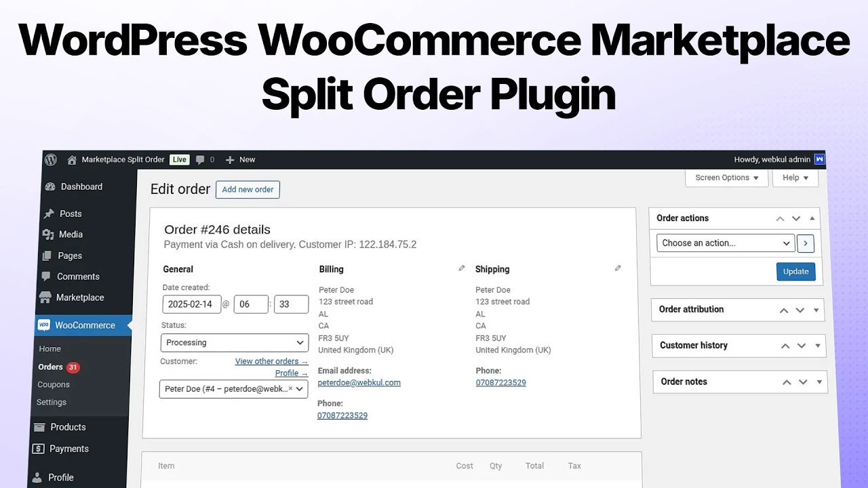The image size is (868, 488).
Task: Click the Comments bubble icon in sidebar
Action: tap(46, 277)
